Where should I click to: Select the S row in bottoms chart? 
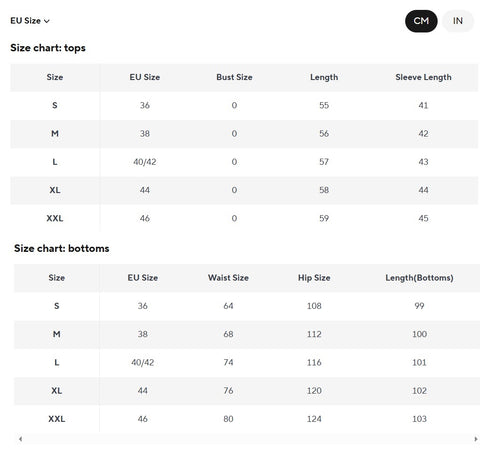(x=247, y=306)
